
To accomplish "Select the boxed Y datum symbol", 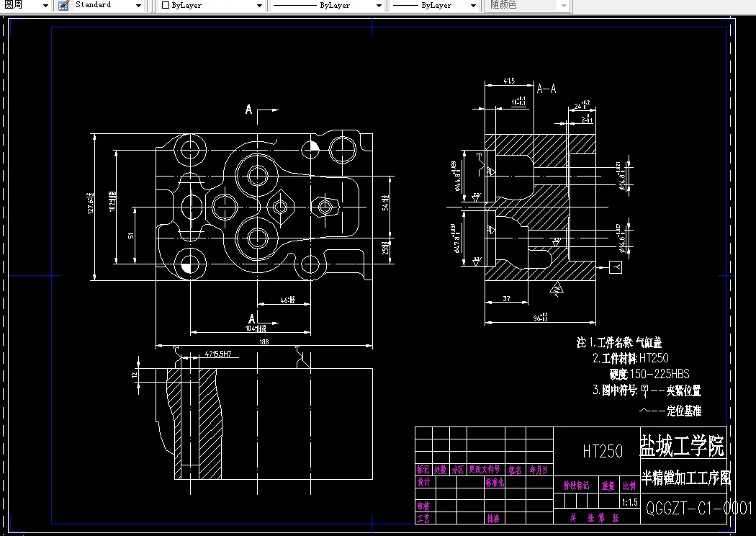I will (x=616, y=267).
